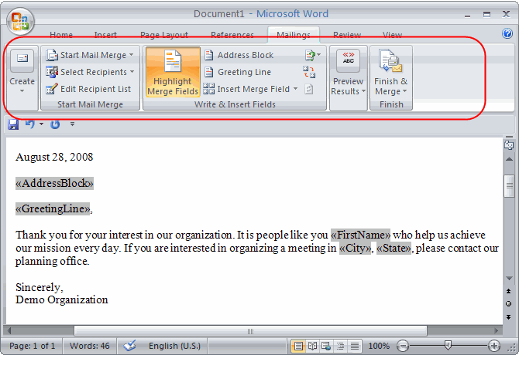
Task: Click the horizontal scrollbar thumb
Action: [x=250, y=331]
